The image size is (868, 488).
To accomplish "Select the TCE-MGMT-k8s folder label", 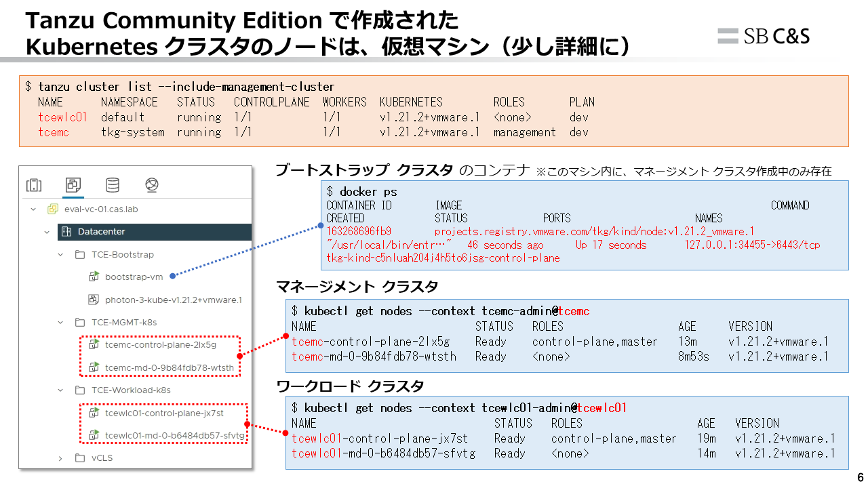I will coord(124,322).
